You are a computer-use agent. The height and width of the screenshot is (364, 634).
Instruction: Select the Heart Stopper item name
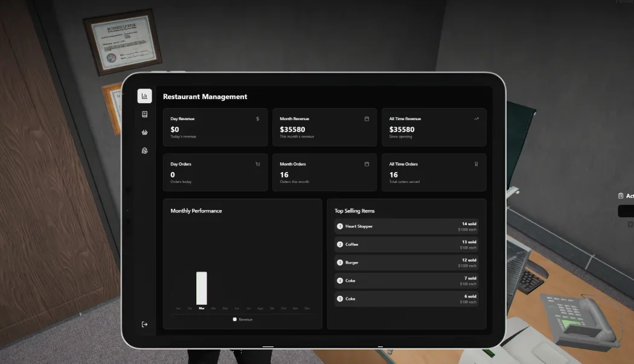[x=359, y=226]
